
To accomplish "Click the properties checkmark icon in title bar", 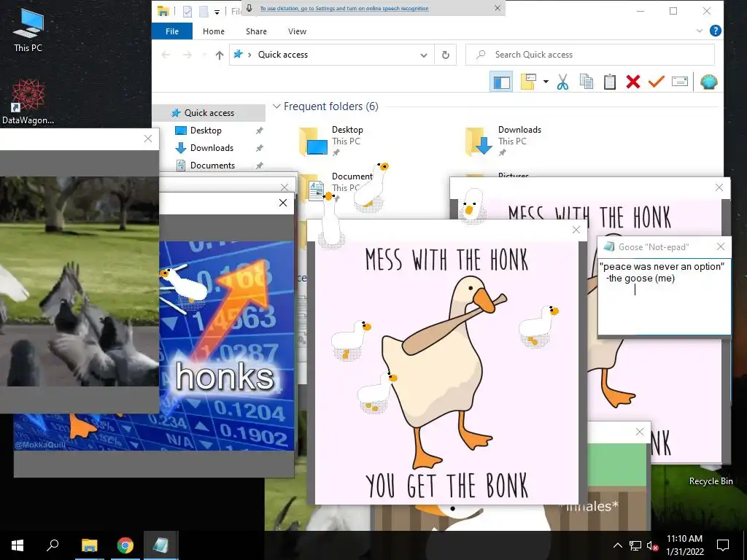I will click(187, 12).
